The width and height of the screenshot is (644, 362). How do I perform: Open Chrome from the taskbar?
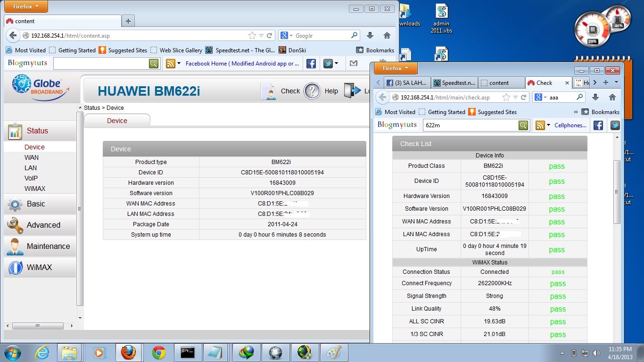159,352
